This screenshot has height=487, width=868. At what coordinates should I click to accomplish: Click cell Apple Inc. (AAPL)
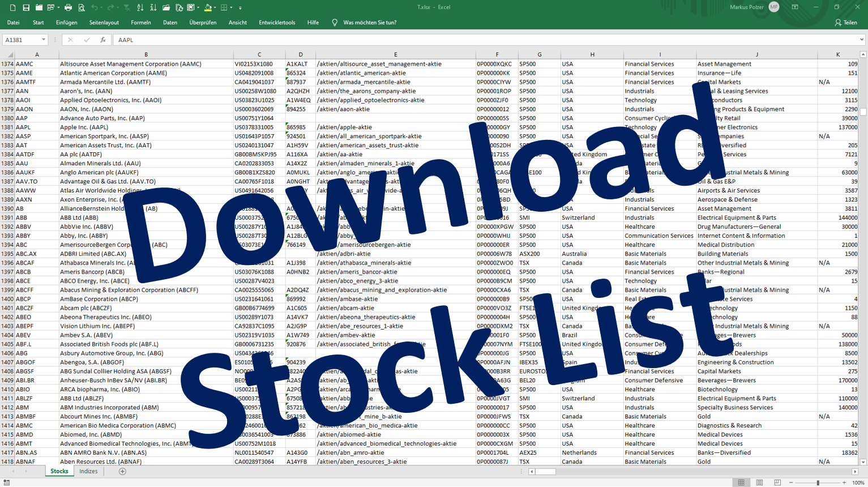(146, 127)
